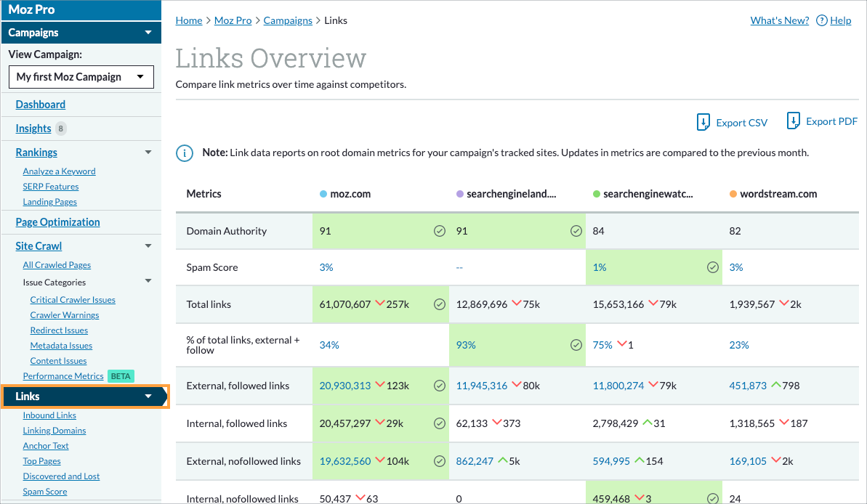
Task: Collapse the Links section chevron
Action: click(148, 397)
